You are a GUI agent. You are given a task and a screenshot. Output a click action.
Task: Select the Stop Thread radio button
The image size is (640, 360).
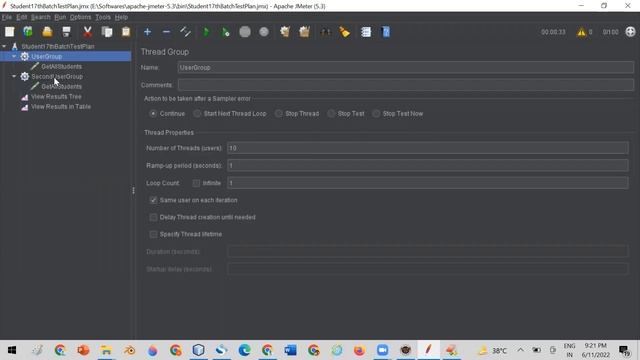(x=278, y=113)
